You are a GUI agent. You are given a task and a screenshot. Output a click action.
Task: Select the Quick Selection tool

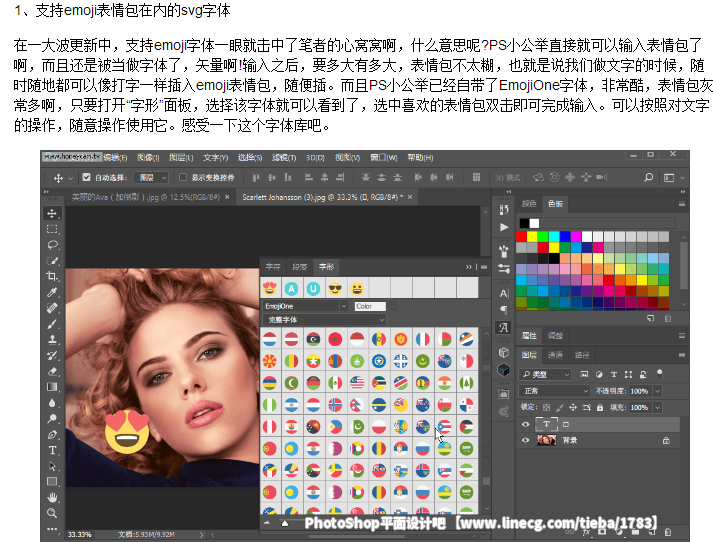click(x=52, y=261)
